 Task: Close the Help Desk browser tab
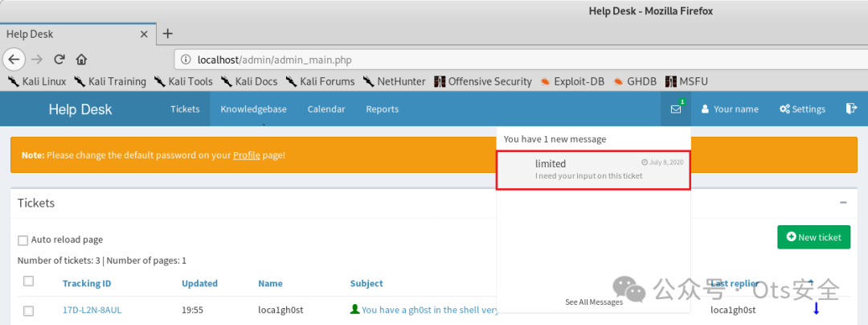[x=144, y=35]
